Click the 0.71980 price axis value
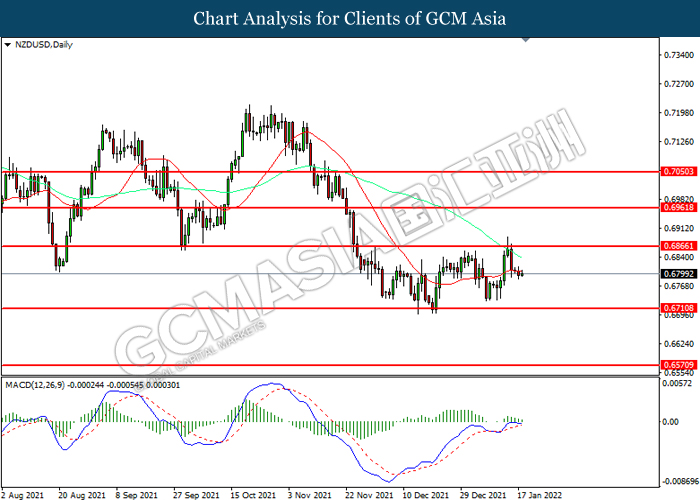Image resolution: width=700 pixels, height=500 pixels. pyautogui.click(x=679, y=113)
